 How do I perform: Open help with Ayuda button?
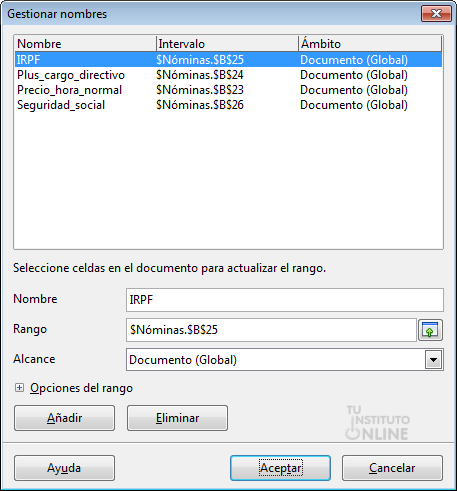coord(64,468)
